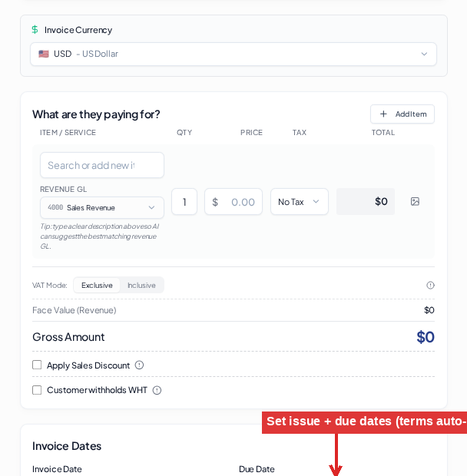Viewport: 467px width, 476px height.
Task: Click the item row total $0 field
Action: point(366,202)
